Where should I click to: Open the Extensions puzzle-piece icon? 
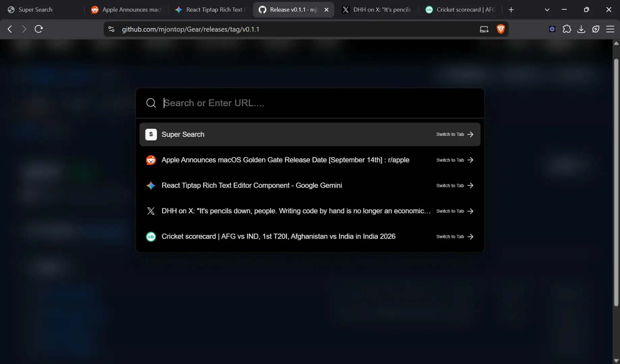[567, 29]
